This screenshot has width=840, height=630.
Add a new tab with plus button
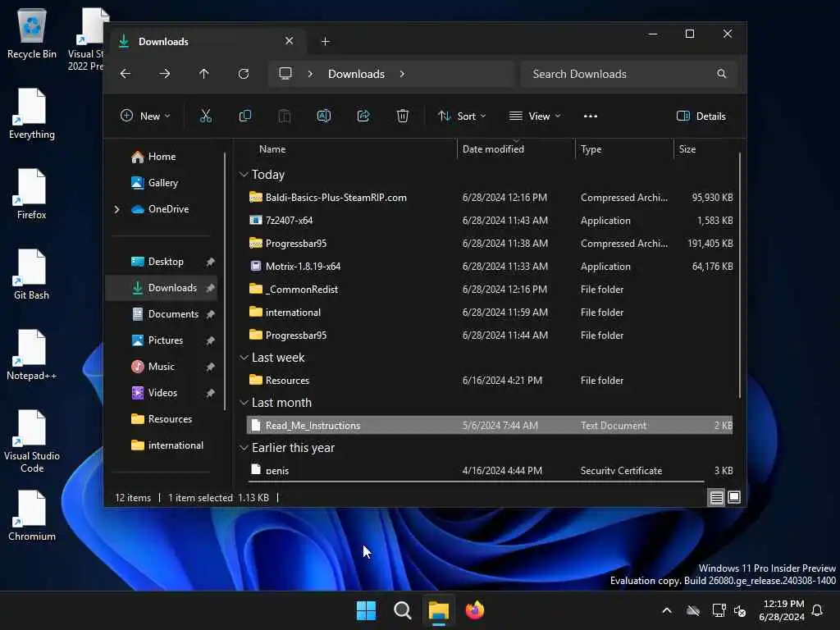pos(325,41)
